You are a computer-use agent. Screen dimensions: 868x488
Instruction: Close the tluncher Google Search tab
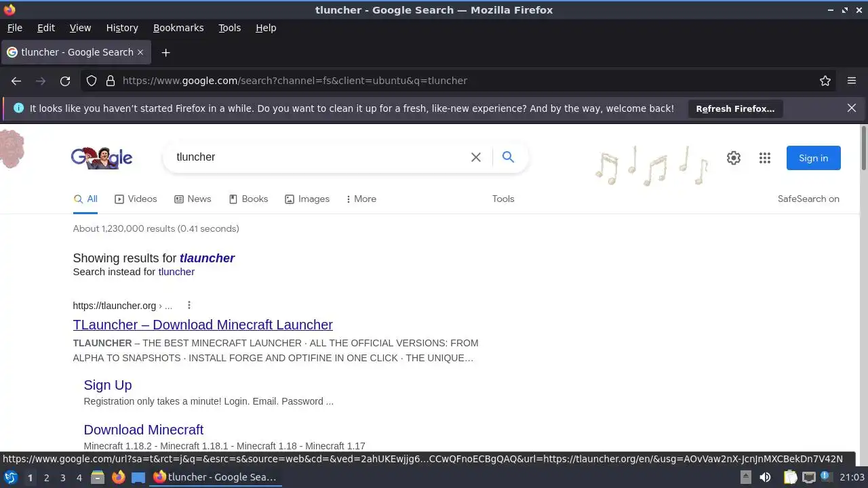[140, 52]
